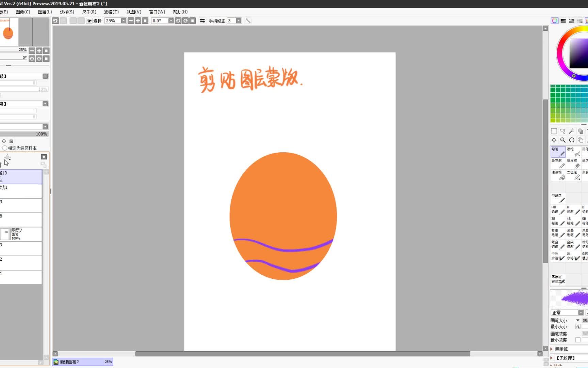Select the move tool

(554, 140)
